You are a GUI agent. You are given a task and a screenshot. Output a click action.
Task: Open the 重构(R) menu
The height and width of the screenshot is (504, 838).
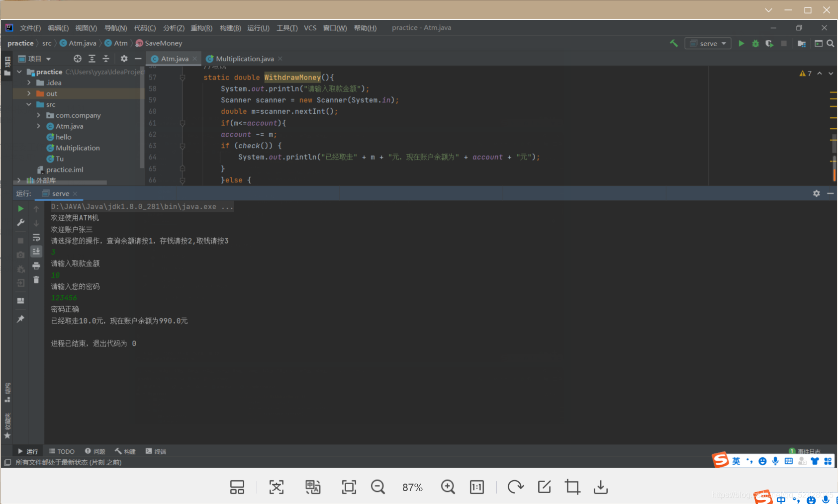[x=201, y=28]
